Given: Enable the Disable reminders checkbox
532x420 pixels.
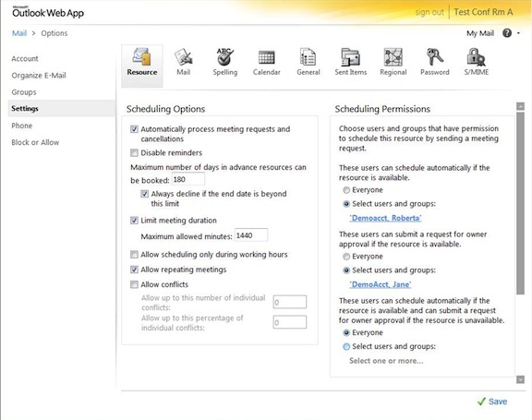Looking at the screenshot, I should click(x=134, y=153).
